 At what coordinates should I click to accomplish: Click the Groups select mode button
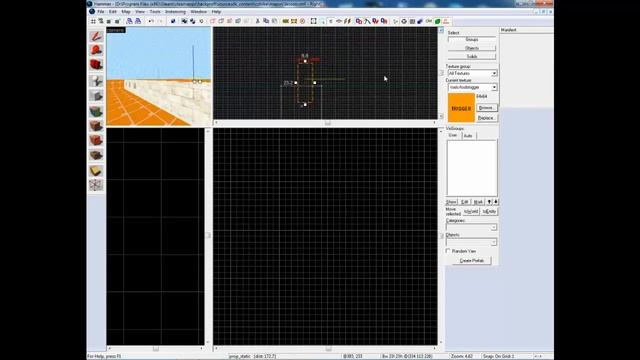pos(472,40)
